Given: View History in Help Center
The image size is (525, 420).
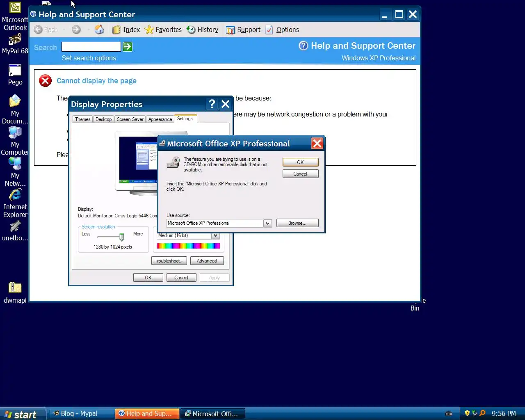Looking at the screenshot, I should pos(203,30).
